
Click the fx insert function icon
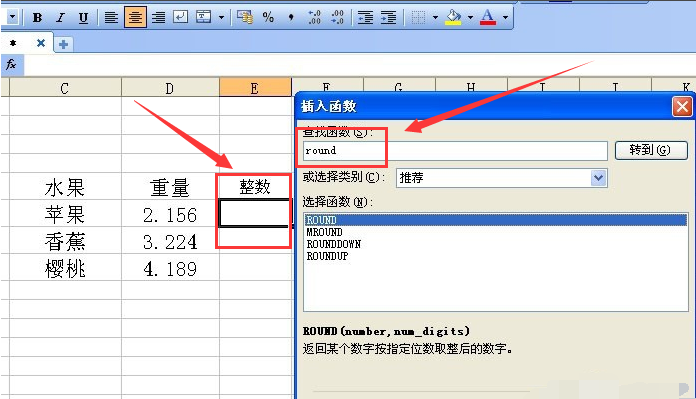pos(12,65)
